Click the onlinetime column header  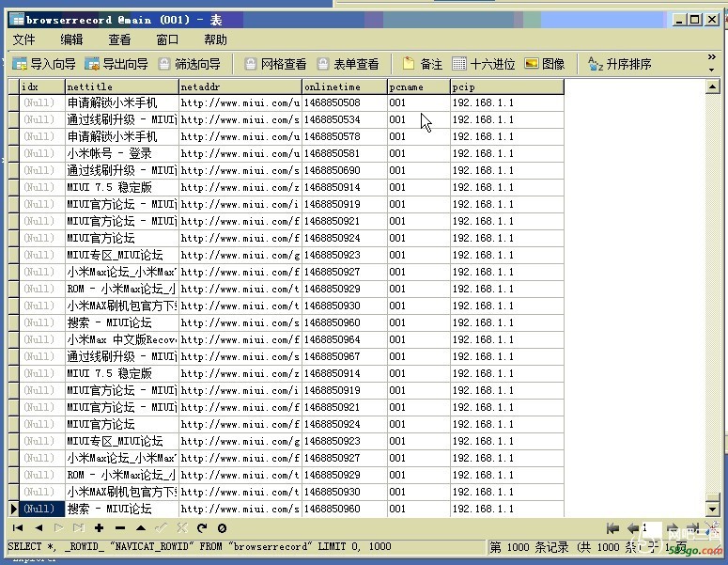click(345, 86)
